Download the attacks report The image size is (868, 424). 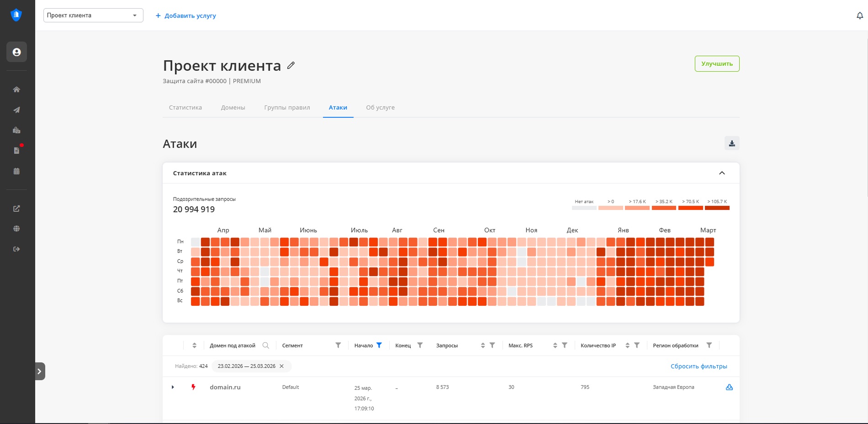732,143
